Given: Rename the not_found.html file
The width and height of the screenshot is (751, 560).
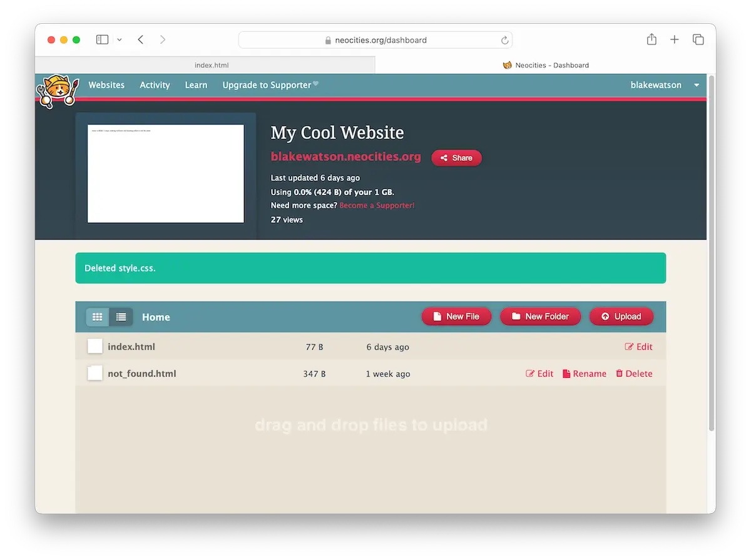Looking at the screenshot, I should 585,374.
